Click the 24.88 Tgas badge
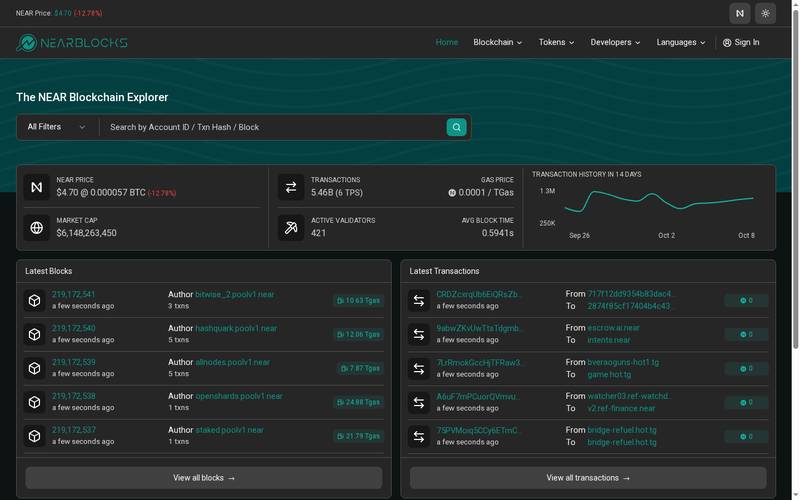800x500 pixels. click(358, 402)
